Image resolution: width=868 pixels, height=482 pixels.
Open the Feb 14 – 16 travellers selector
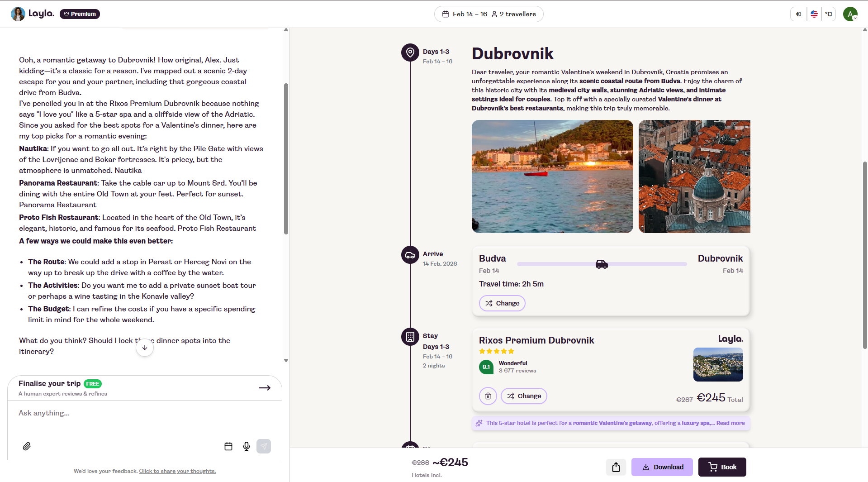[x=489, y=14]
